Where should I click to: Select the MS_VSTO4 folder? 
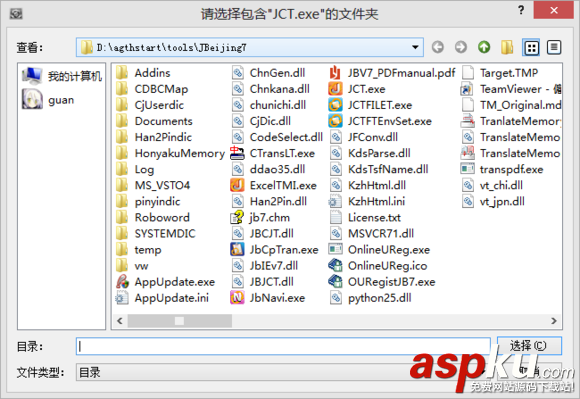click(x=153, y=185)
